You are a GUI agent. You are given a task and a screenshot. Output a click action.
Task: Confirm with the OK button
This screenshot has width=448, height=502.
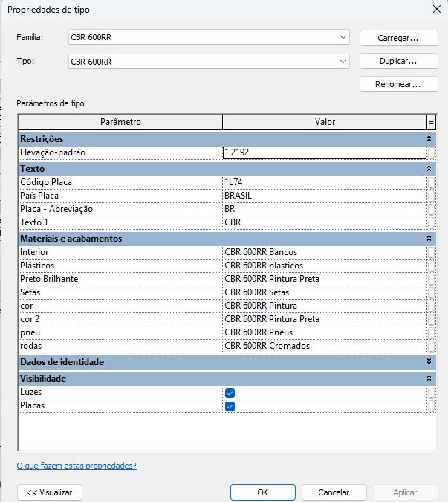click(263, 492)
